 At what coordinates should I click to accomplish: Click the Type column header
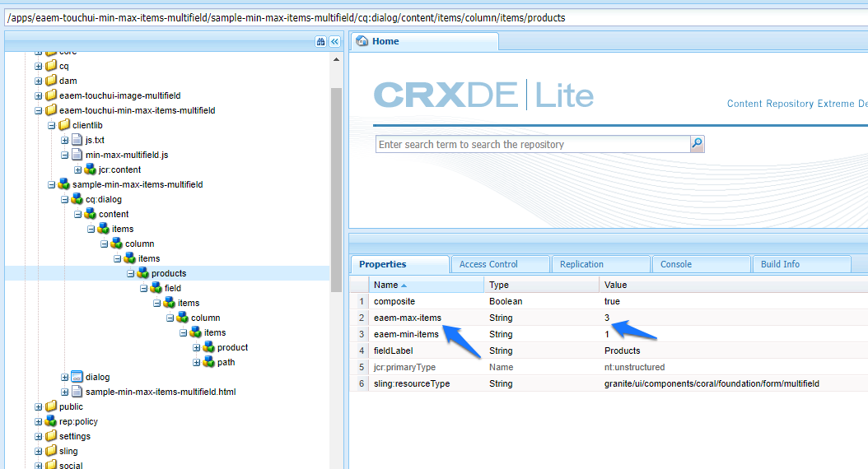pos(541,285)
